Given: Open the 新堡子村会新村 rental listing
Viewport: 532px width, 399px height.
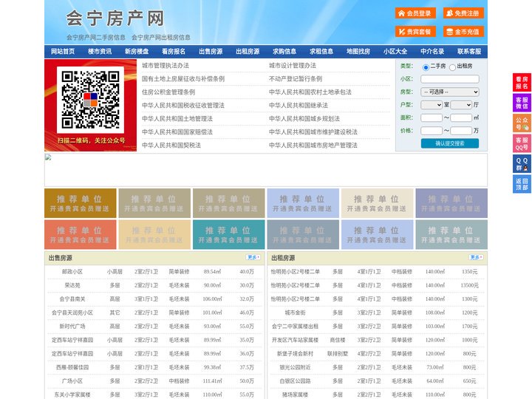Looking at the screenshot, I should 295,353.
